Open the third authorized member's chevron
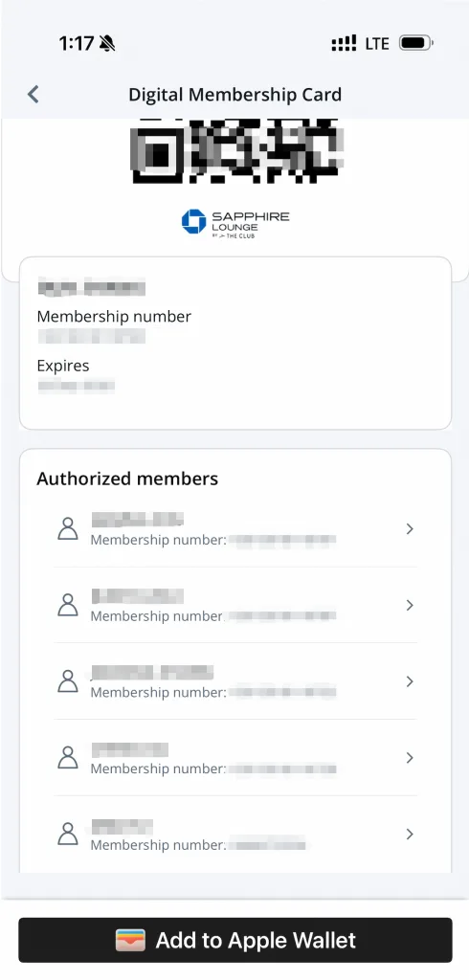469x980 pixels. [410, 681]
